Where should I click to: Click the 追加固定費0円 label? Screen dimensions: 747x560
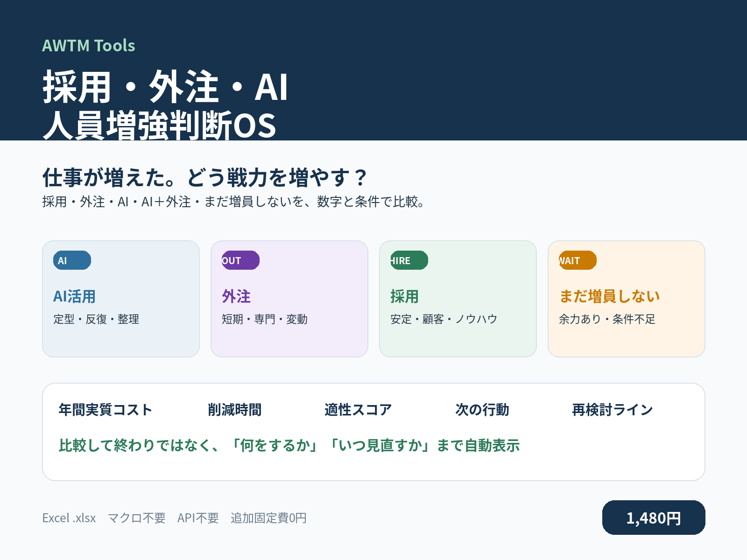click(268, 518)
